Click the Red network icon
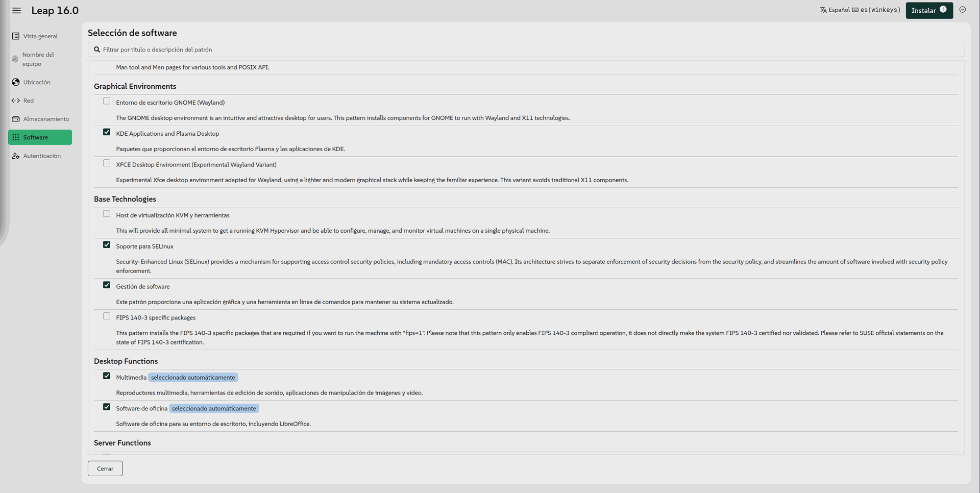Image resolution: width=980 pixels, height=493 pixels. tap(16, 101)
